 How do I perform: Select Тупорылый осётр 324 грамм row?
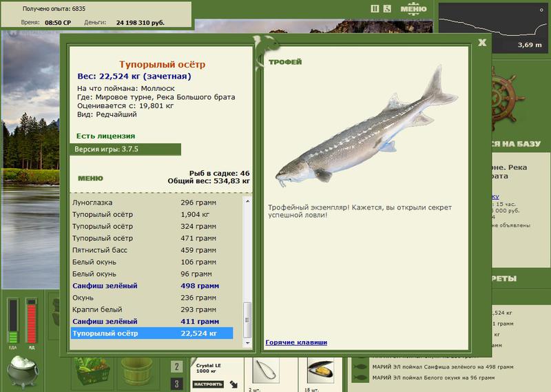pyautogui.click(x=152, y=227)
